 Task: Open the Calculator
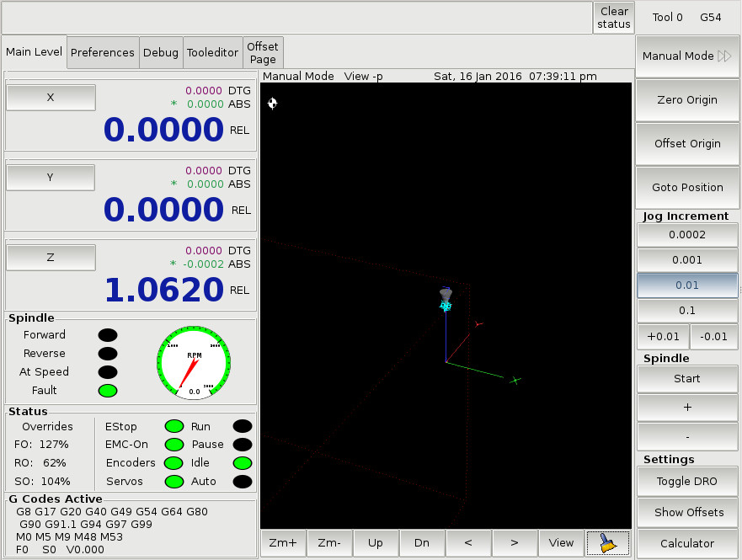pos(687,543)
